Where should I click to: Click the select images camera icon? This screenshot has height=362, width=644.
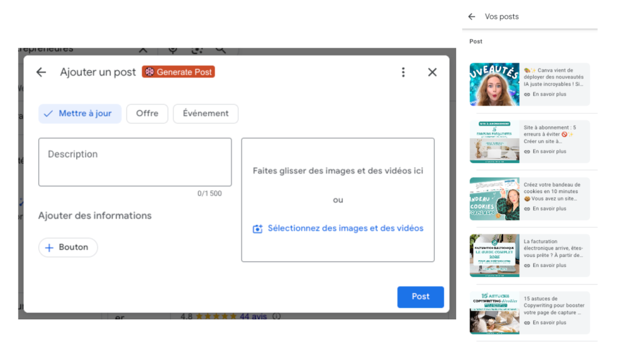coord(257,229)
